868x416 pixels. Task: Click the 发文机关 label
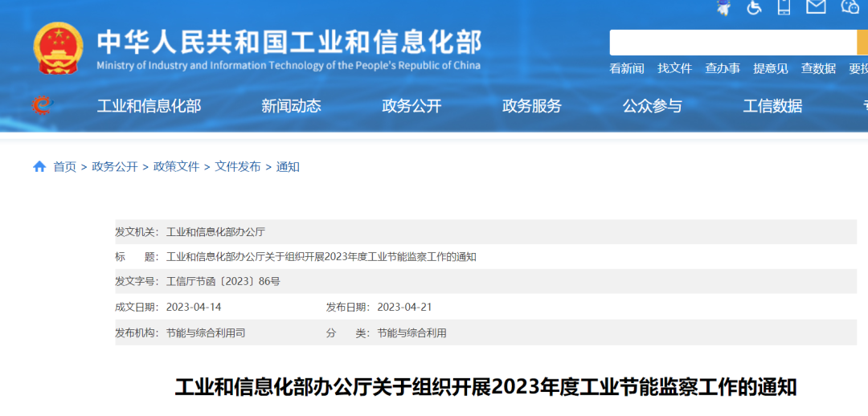[x=137, y=232]
